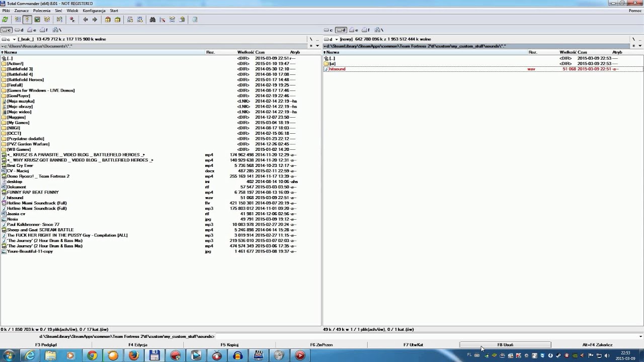Screen dimensions: 644x362
Task: Select drive c in the right drive bar
Action: (329, 30)
